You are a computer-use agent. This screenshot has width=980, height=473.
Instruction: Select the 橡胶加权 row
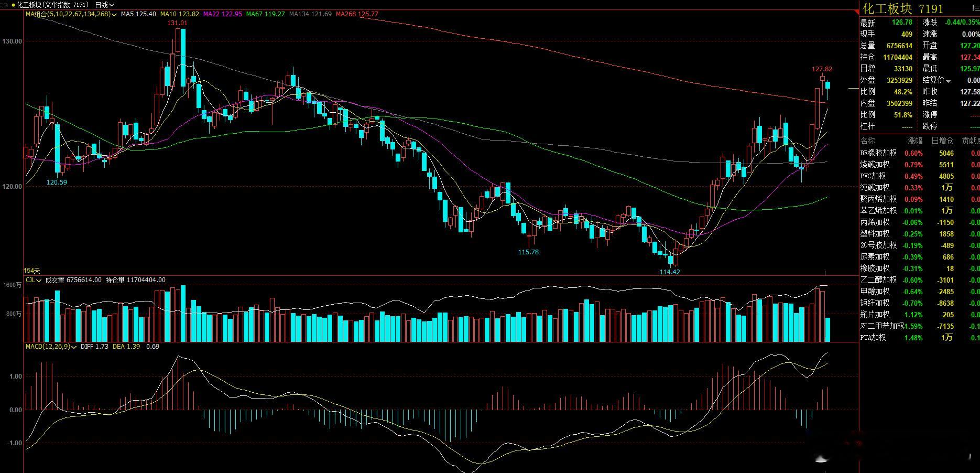click(920, 268)
